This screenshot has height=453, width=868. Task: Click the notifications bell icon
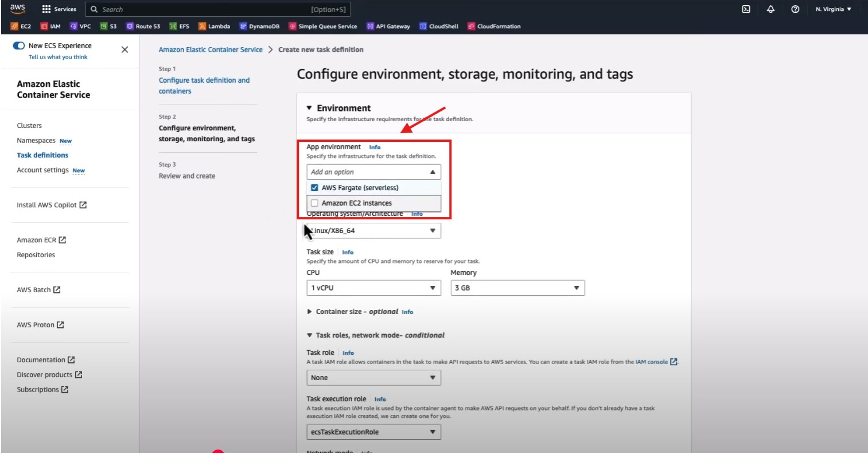[770, 9]
